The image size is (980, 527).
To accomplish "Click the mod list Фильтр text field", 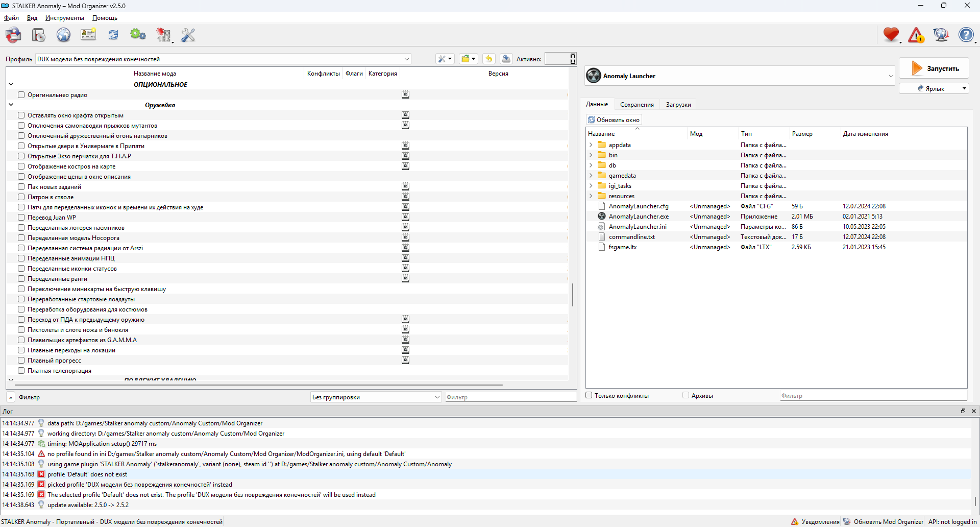I will [x=510, y=397].
